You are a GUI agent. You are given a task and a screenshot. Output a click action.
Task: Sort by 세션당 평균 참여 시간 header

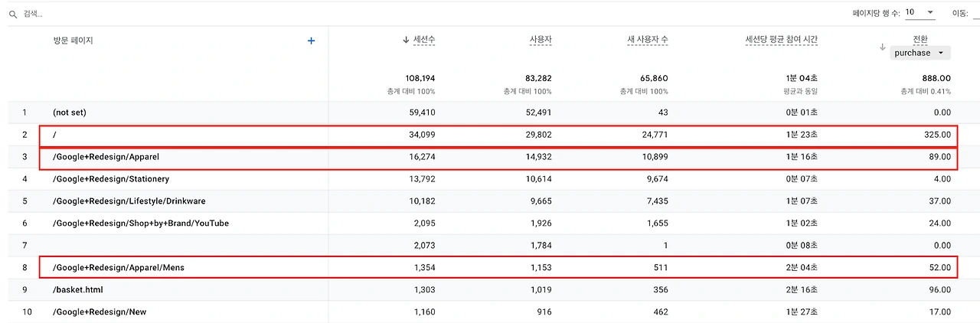(781, 40)
